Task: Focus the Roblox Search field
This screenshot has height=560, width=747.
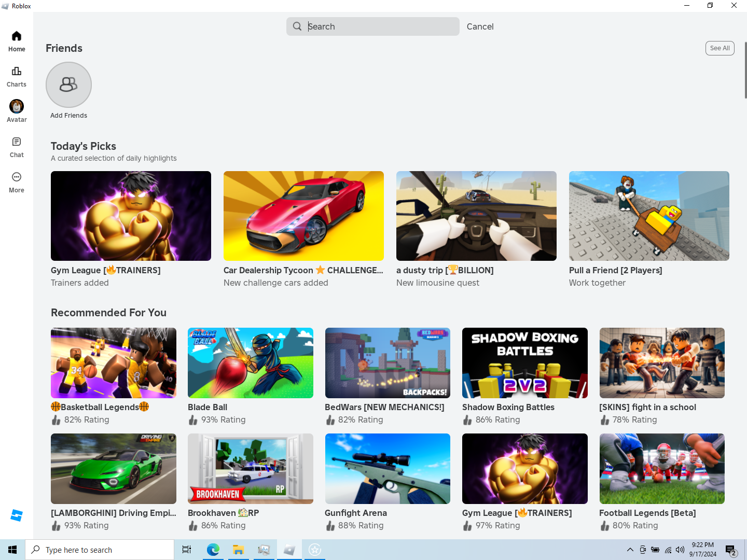Action: click(x=373, y=26)
